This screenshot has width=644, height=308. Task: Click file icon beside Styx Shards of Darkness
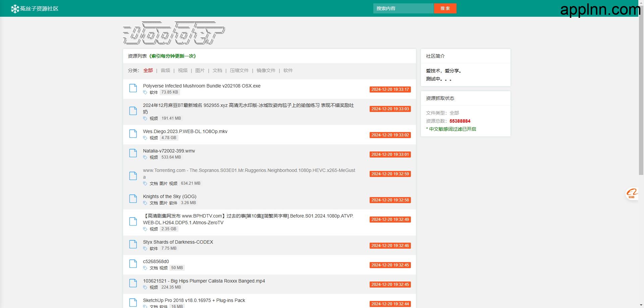133,244
